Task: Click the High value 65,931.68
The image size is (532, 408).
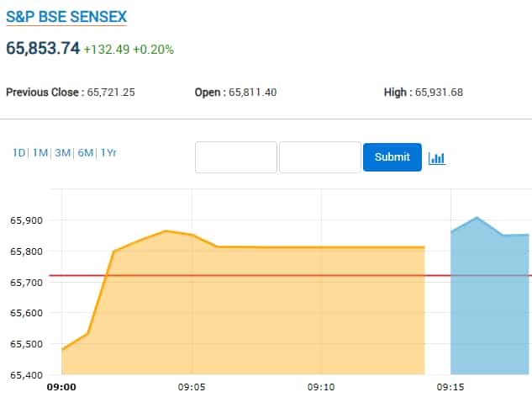Action: click(440, 92)
